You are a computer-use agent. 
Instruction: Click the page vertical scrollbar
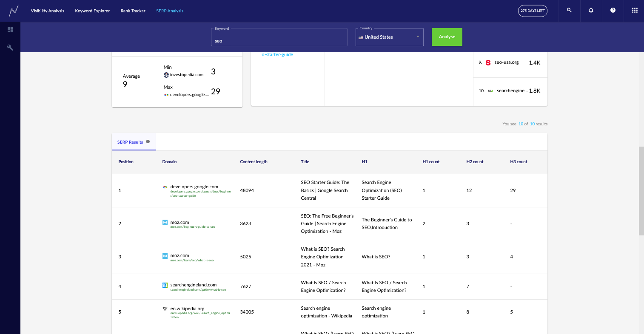pos(641,191)
